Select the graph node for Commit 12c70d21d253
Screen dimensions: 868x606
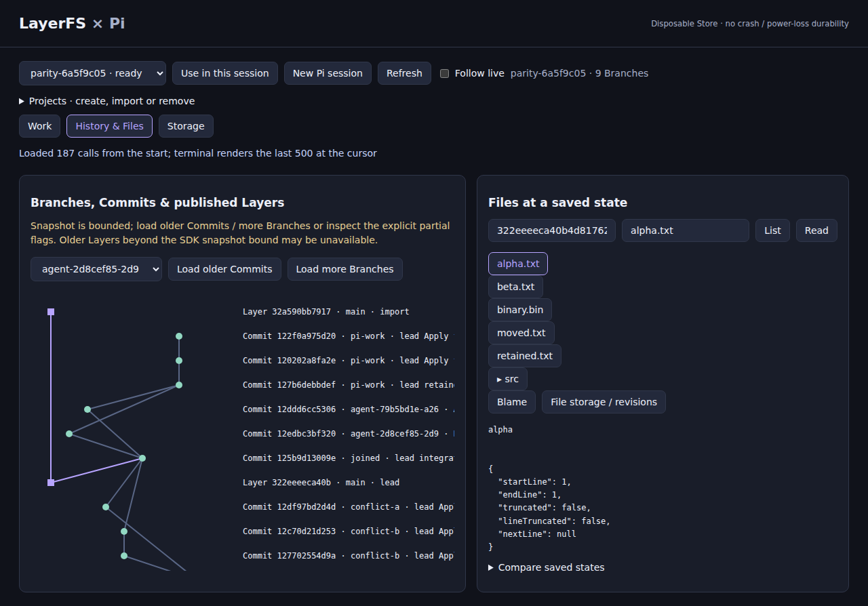tap(124, 531)
